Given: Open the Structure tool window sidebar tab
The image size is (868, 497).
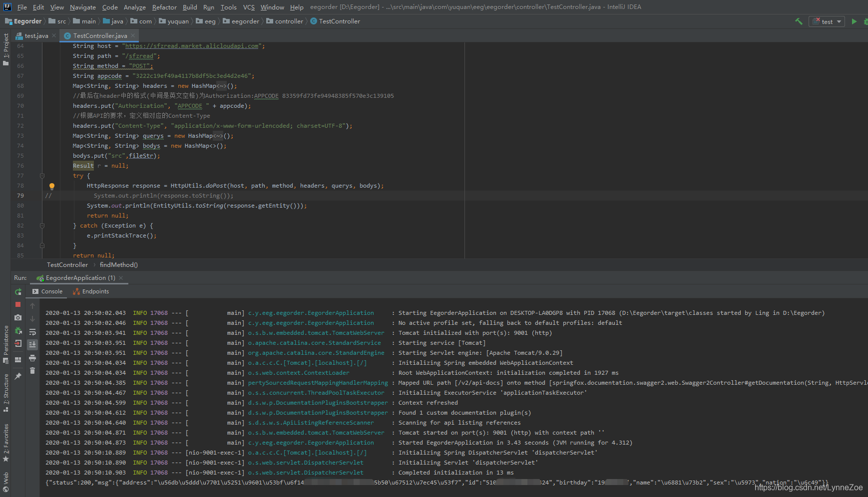Looking at the screenshot, I should pos(5,393).
